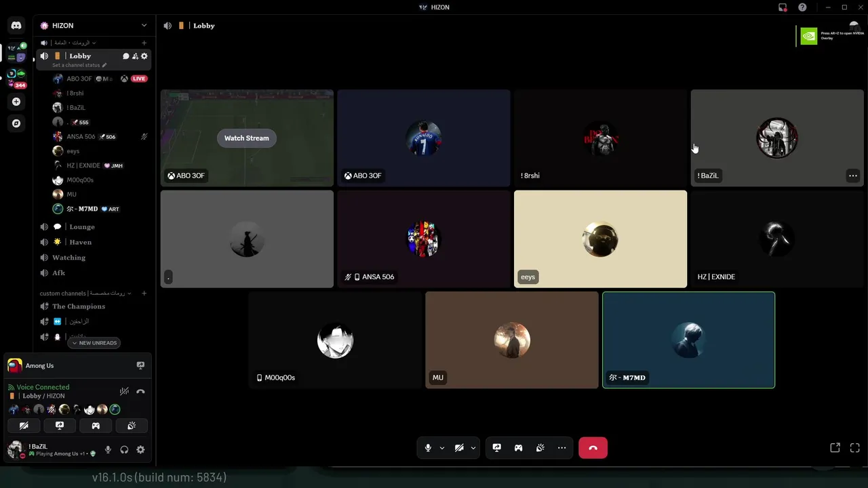Click ABO 3OF LIVE badge in sidebar
Screen dimensions: 868x488
[x=139, y=79]
